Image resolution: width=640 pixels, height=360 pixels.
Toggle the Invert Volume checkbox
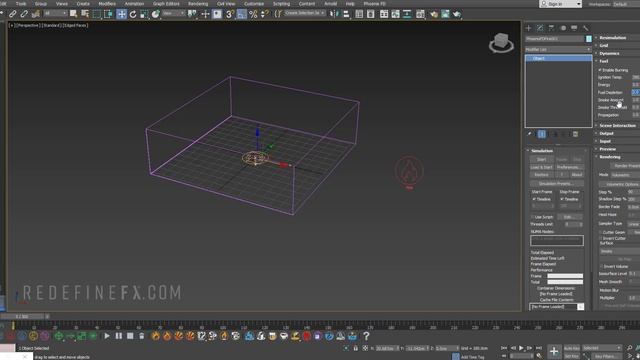[601, 266]
